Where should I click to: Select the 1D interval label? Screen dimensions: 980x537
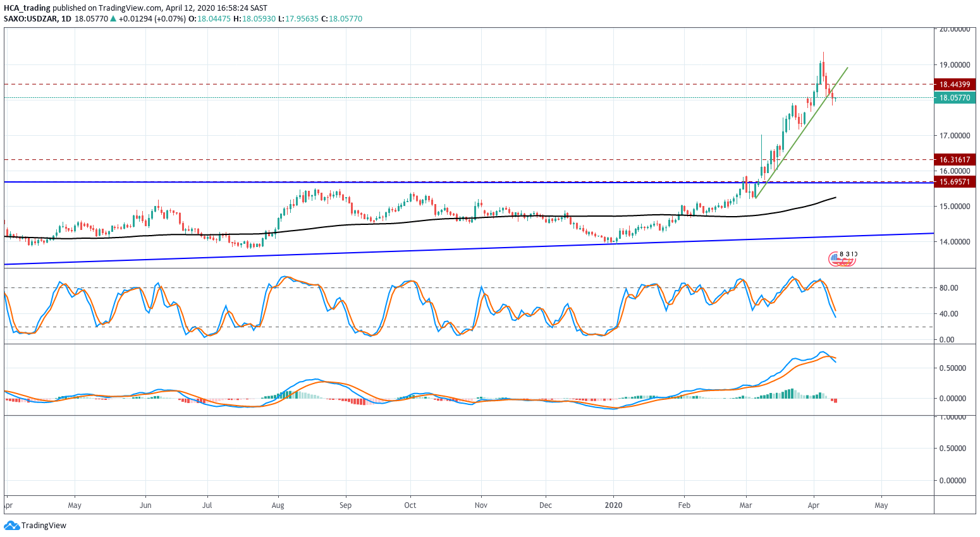pos(65,19)
